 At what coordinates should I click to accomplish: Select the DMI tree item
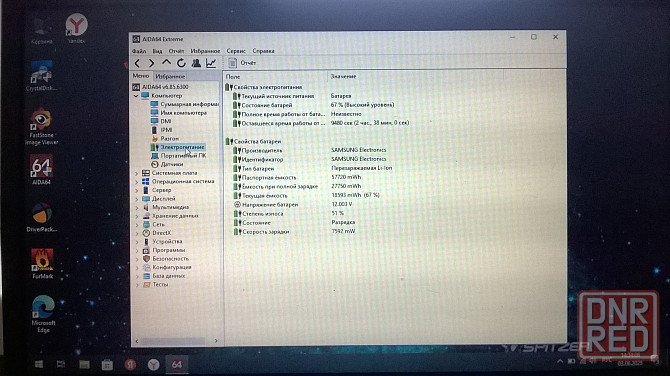coord(161,121)
